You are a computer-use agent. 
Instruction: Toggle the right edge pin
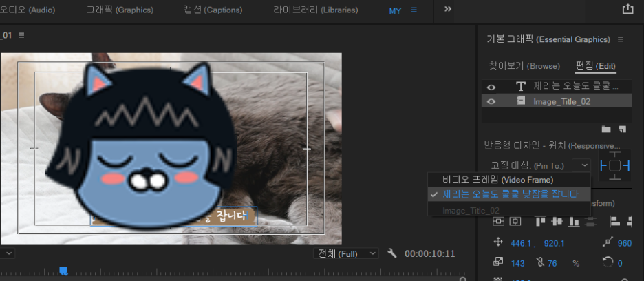627,166
